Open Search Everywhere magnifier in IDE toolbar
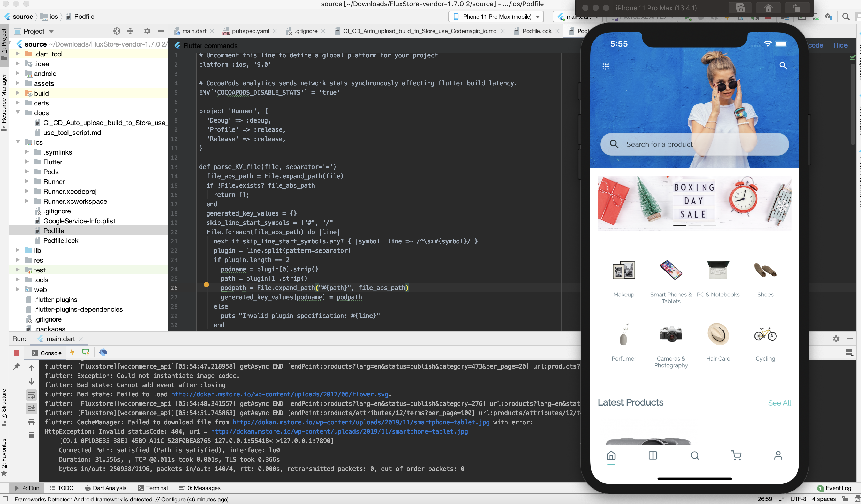This screenshot has width=861, height=504. (x=846, y=17)
